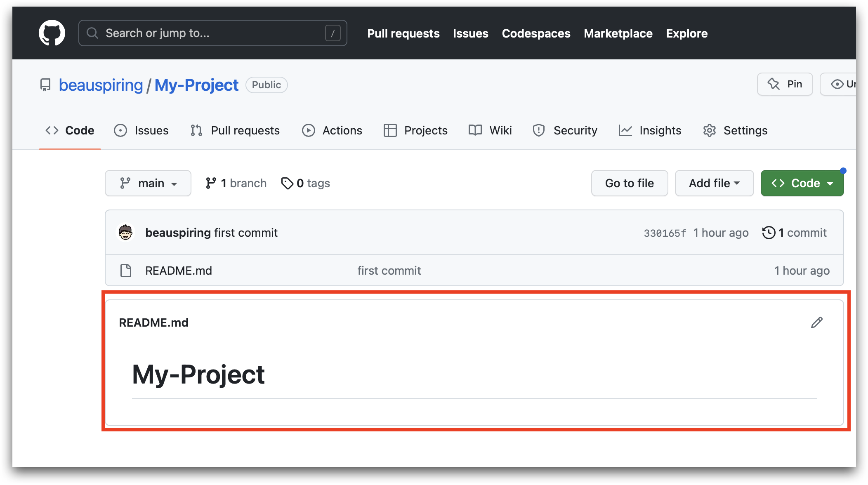Pin the repository with the Pin button
The height and width of the screenshot is (485, 868).
point(785,84)
